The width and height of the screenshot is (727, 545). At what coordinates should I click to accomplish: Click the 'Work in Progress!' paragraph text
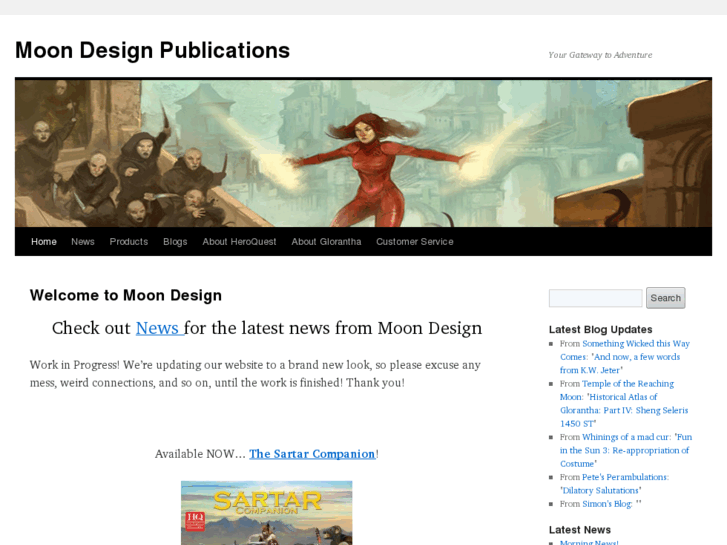[x=255, y=374]
